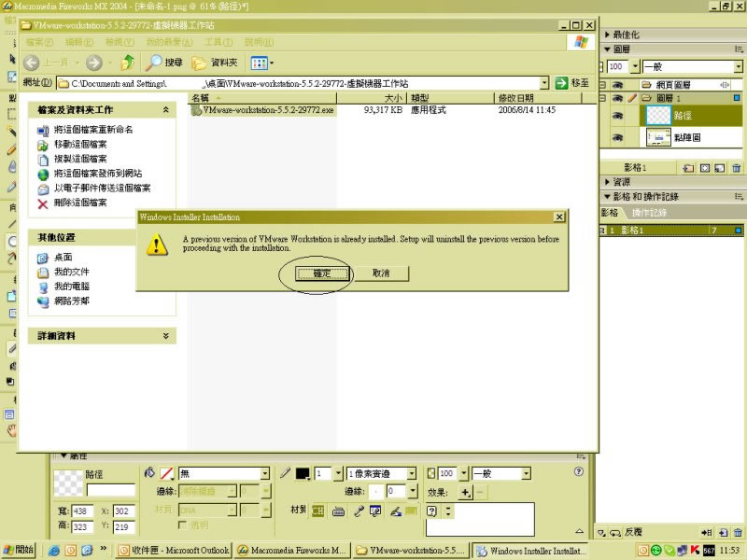Expand the 詳細資料 details group

point(166,336)
